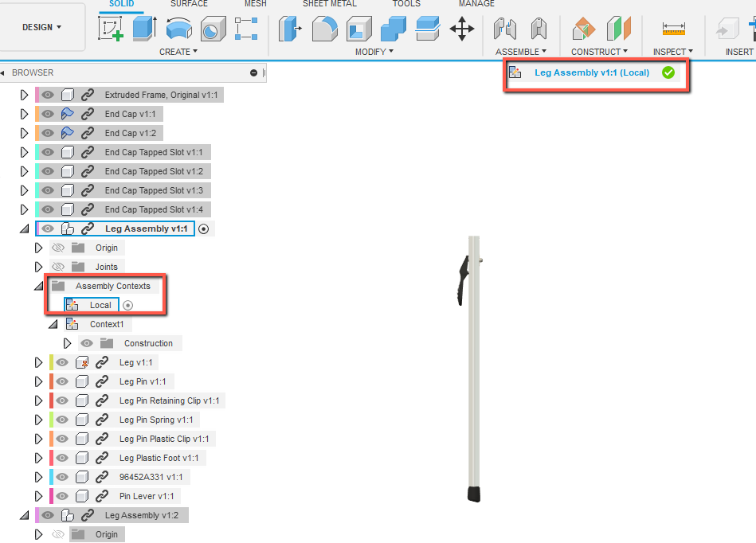
Task: Select the Revolve tool
Action: coord(178,29)
